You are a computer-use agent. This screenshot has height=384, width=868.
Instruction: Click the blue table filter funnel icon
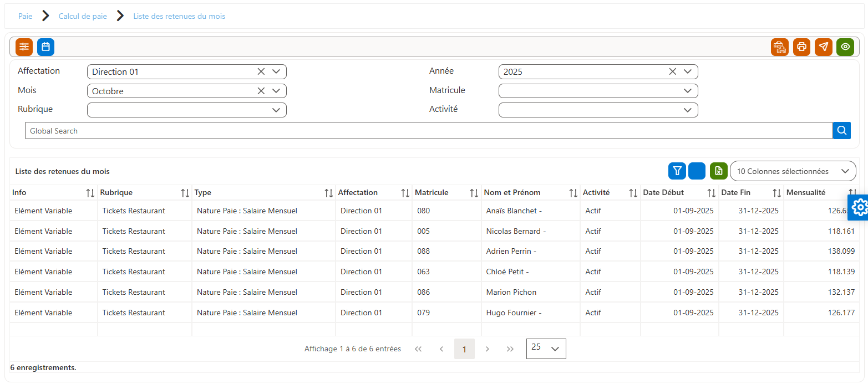coord(677,171)
